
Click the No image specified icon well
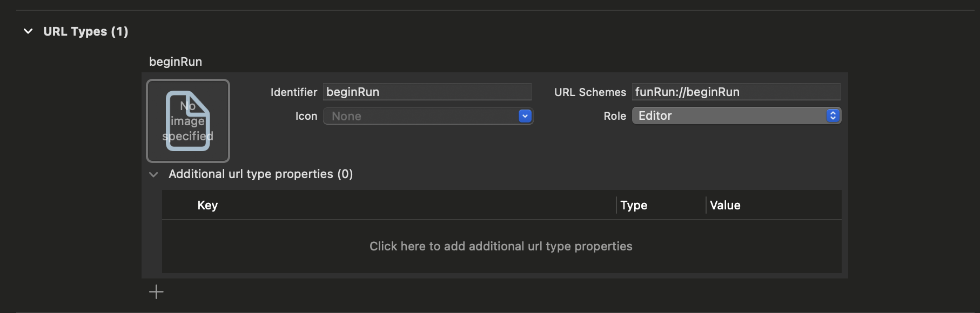click(x=188, y=121)
